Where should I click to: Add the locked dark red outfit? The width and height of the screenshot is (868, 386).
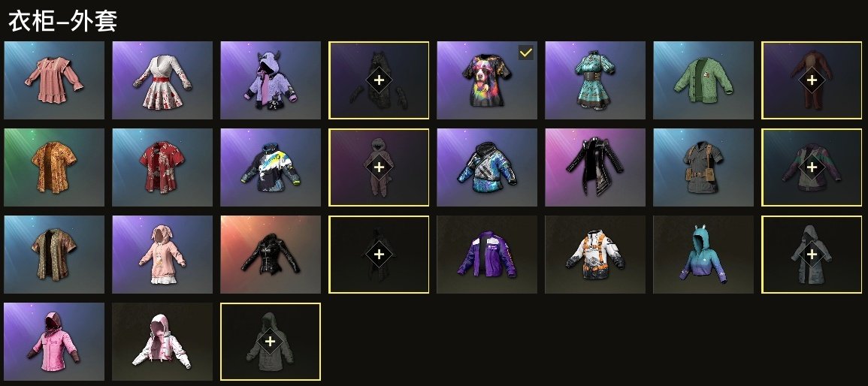pos(812,80)
